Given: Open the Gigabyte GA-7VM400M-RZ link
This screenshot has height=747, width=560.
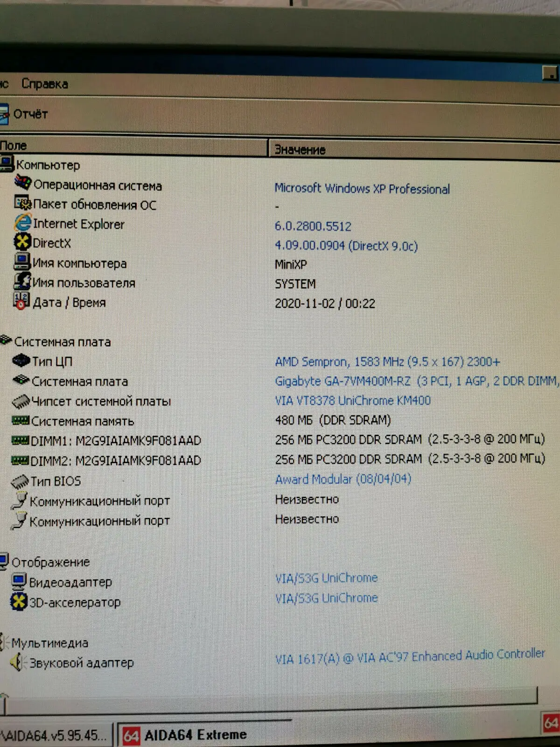Looking at the screenshot, I should 417,381.
